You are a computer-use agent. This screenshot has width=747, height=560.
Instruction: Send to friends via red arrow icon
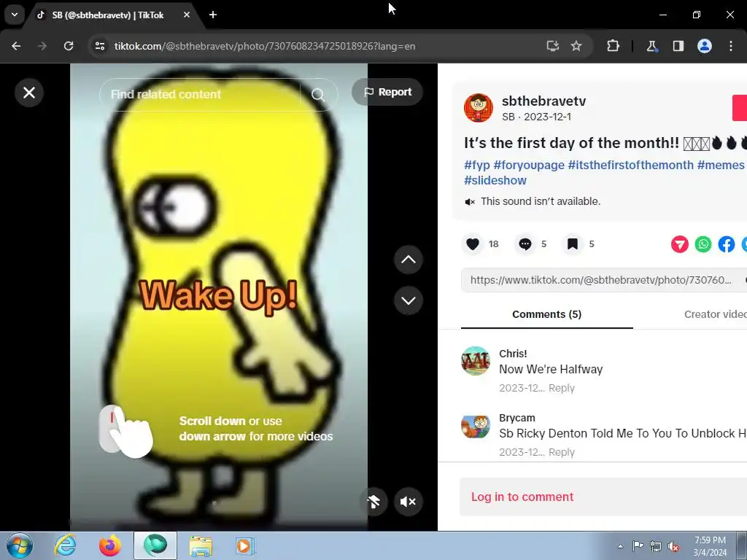(x=680, y=244)
